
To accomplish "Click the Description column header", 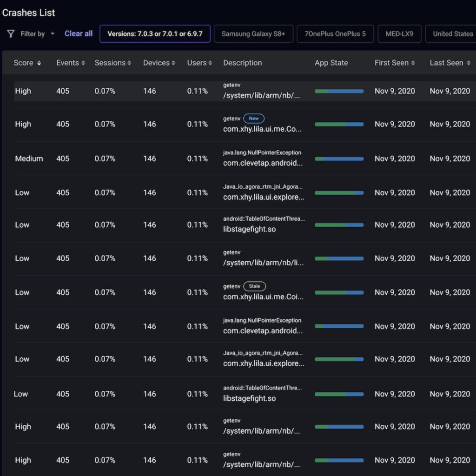I will (x=242, y=63).
